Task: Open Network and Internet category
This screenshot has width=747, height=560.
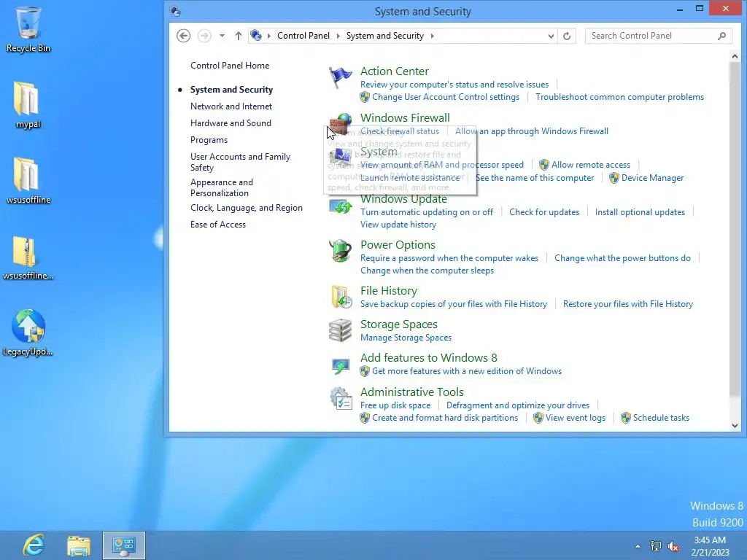Action: click(231, 106)
